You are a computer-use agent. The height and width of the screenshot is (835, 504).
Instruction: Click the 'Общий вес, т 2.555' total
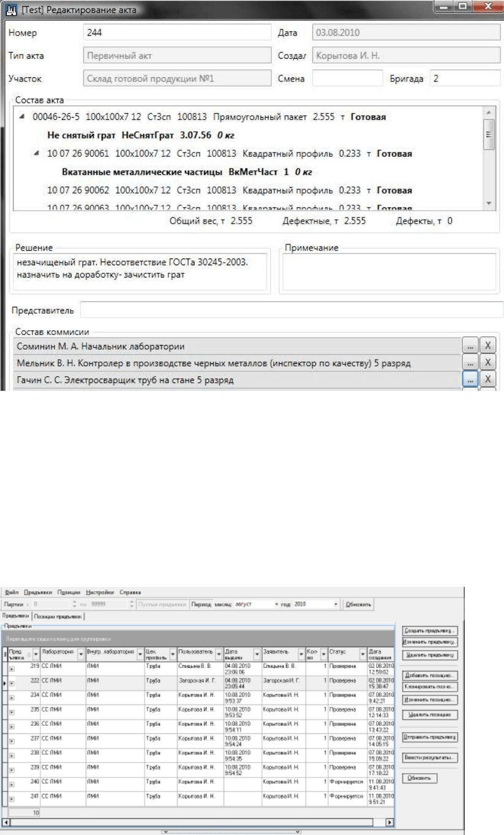tap(211, 220)
